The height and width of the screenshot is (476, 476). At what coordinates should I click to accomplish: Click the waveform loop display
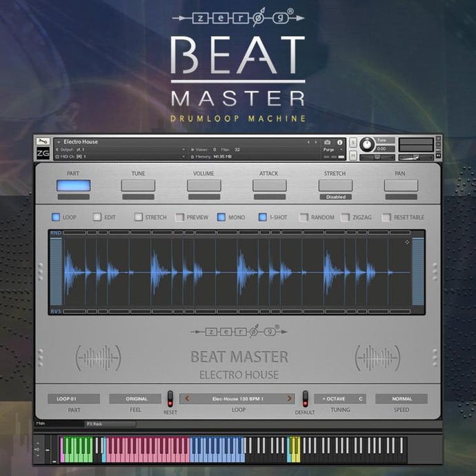pyautogui.click(x=238, y=272)
